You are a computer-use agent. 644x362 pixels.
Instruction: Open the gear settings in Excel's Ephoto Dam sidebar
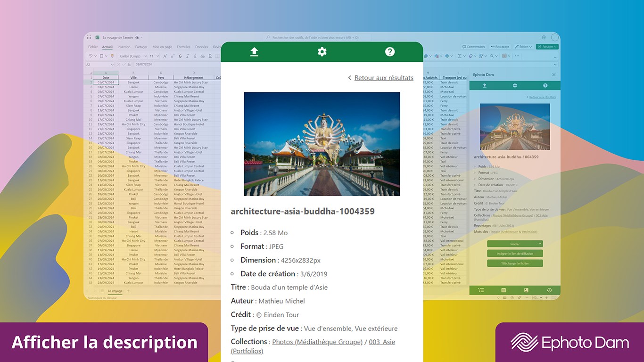[515, 85]
